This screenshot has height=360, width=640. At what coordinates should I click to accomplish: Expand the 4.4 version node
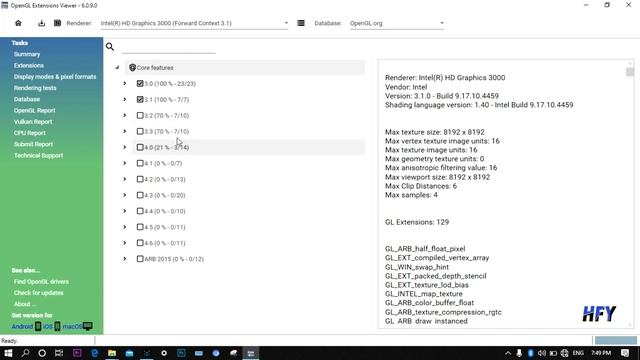click(x=125, y=211)
